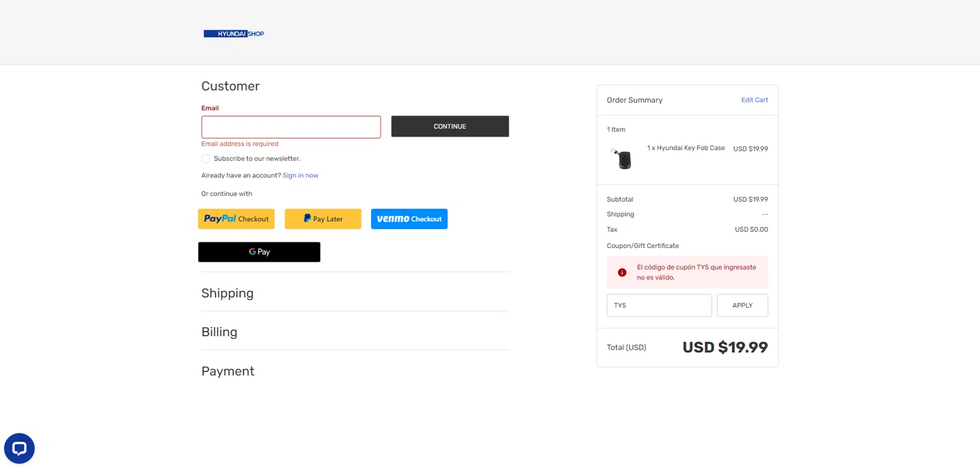Click the Tax USD $0.00 value
Viewport: 980px width, 472px height.
click(x=751, y=230)
